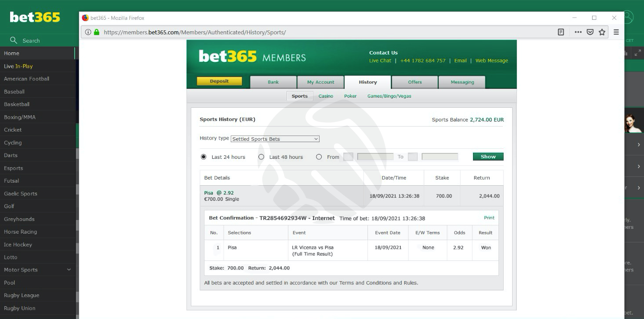
Task: Open Live In-Play in the sidebar
Action: [38, 66]
